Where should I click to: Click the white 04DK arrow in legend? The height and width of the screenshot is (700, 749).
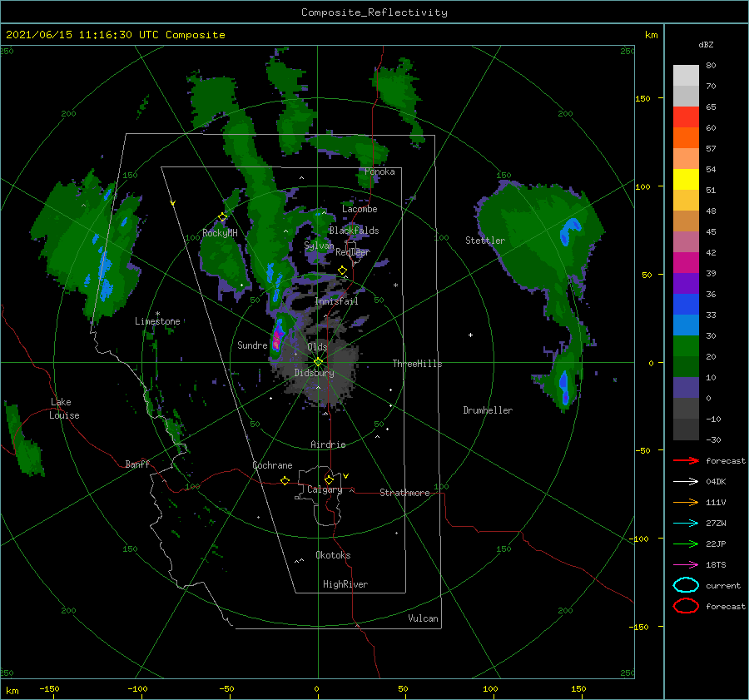pyautogui.click(x=686, y=481)
